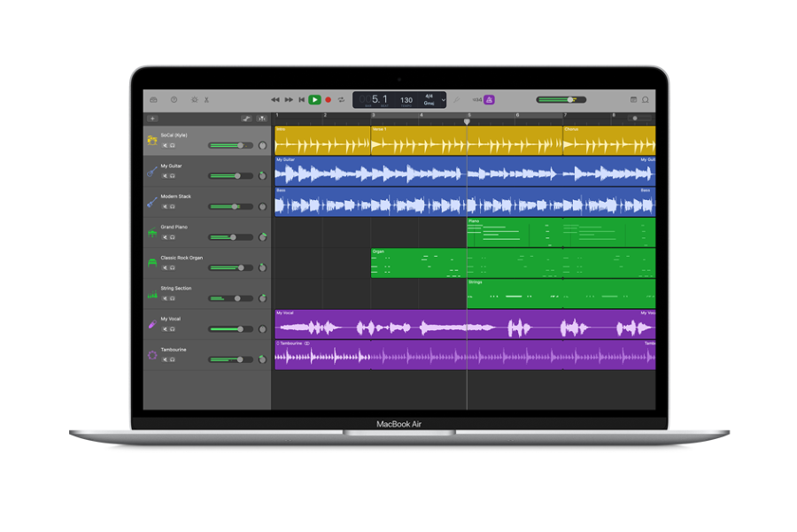Toggle the purple metronome button
Viewport: 797px width, 532px height.
tap(489, 100)
